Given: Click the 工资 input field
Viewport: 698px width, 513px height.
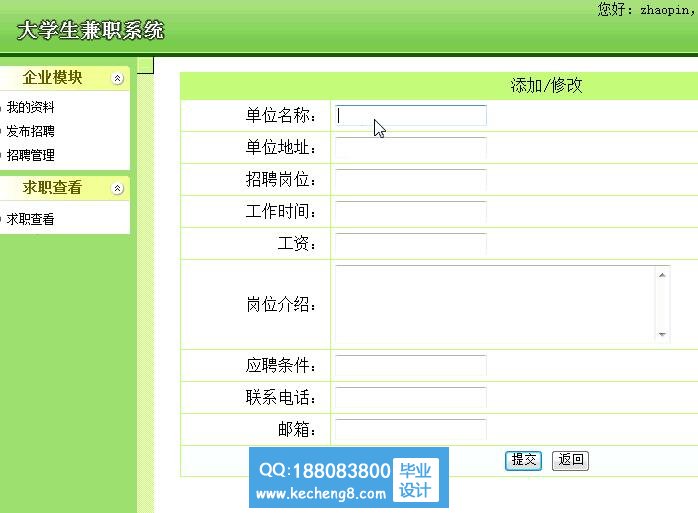Looking at the screenshot, I should (x=411, y=244).
